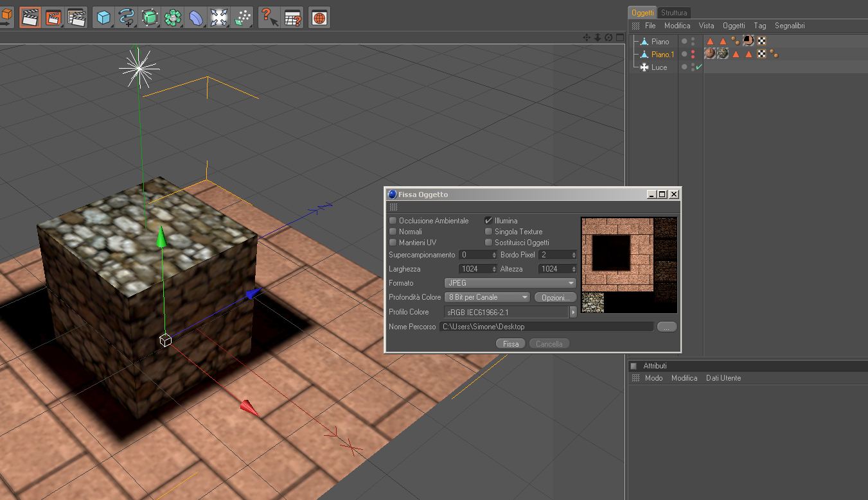Open the spline pen tool icon
This screenshot has width=868, height=500.
tap(127, 17)
